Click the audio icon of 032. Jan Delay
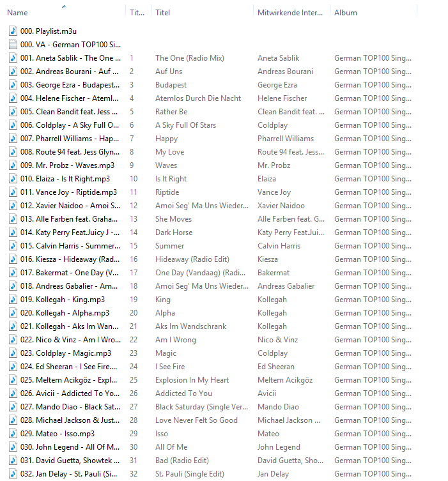 (13, 474)
